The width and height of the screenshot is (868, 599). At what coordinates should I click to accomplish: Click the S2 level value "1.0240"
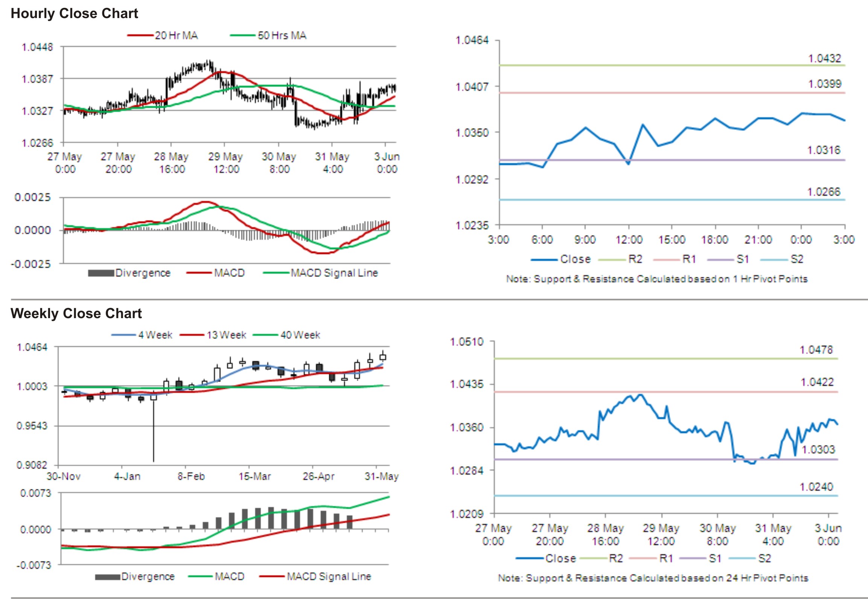click(x=816, y=487)
